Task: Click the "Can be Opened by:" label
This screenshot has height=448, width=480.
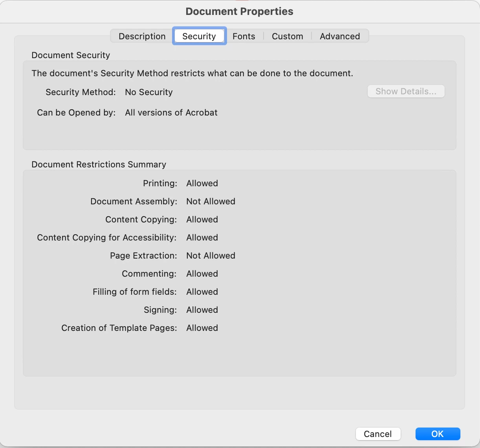Action: pos(76,112)
